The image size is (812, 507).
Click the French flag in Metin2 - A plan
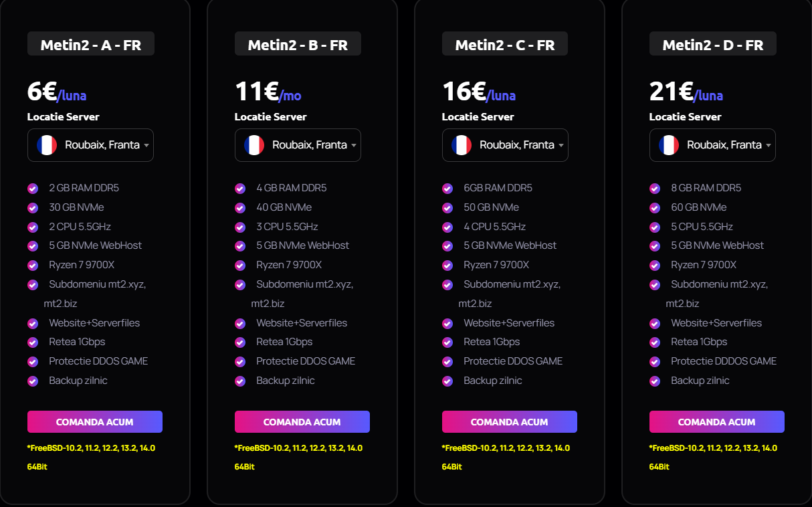pos(47,145)
